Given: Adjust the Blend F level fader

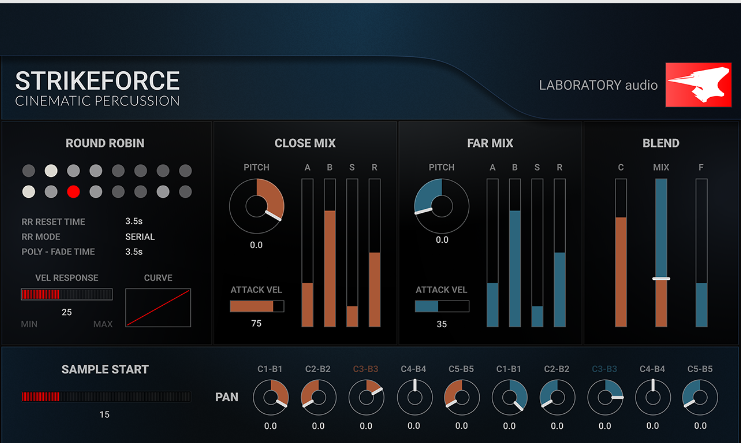Looking at the screenshot, I should click(701, 252).
